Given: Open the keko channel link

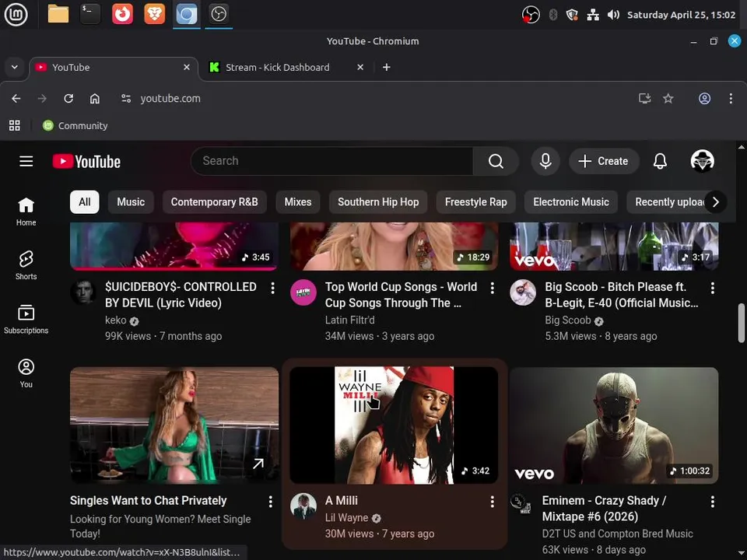Looking at the screenshot, I should 116,320.
